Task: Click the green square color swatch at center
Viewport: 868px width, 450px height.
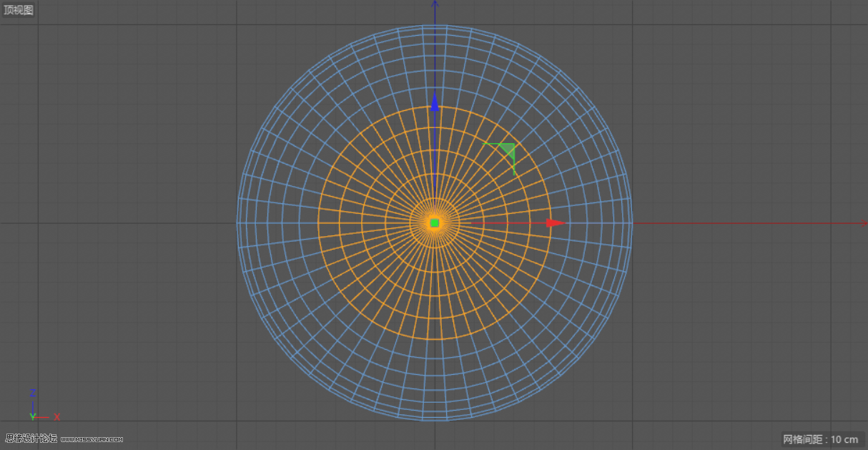Action: [x=434, y=222]
